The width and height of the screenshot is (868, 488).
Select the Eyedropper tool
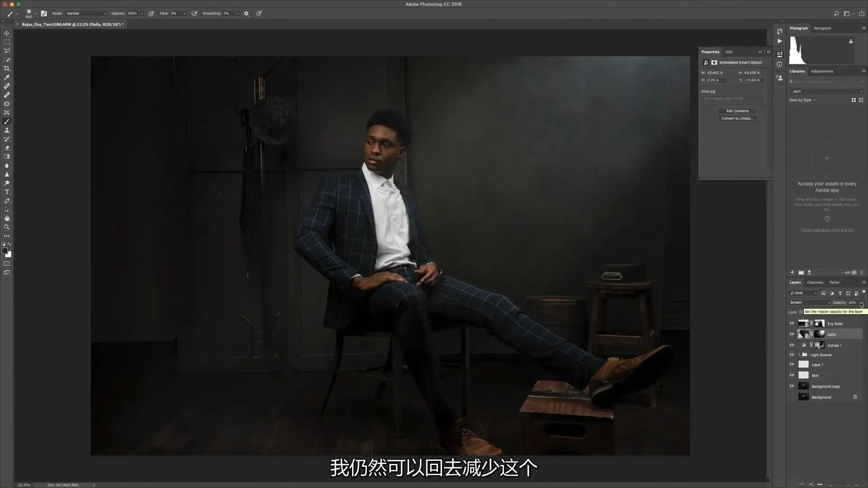click(7, 77)
